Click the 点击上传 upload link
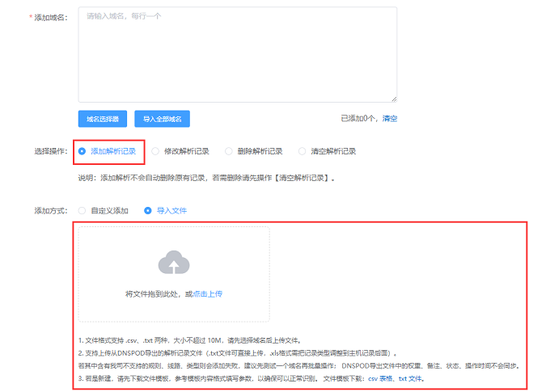The image size is (550, 392). (x=208, y=293)
